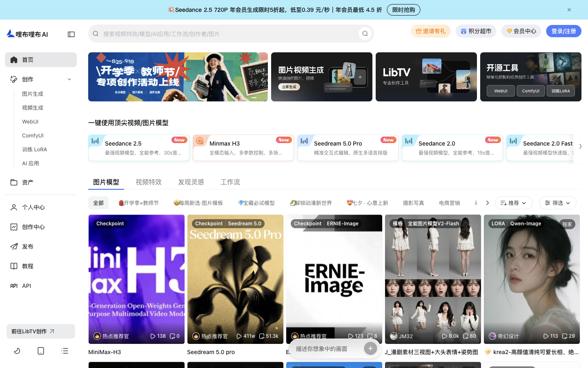Open AI 应用 in the sidebar

[x=31, y=164]
